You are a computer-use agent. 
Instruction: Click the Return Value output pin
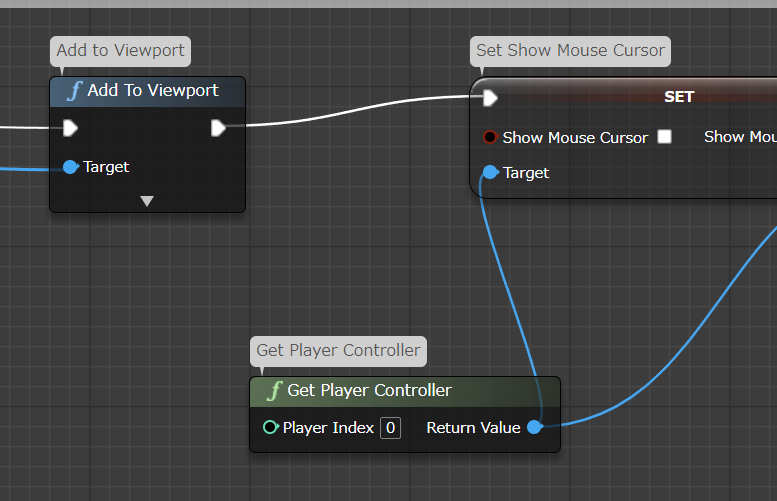(x=534, y=428)
